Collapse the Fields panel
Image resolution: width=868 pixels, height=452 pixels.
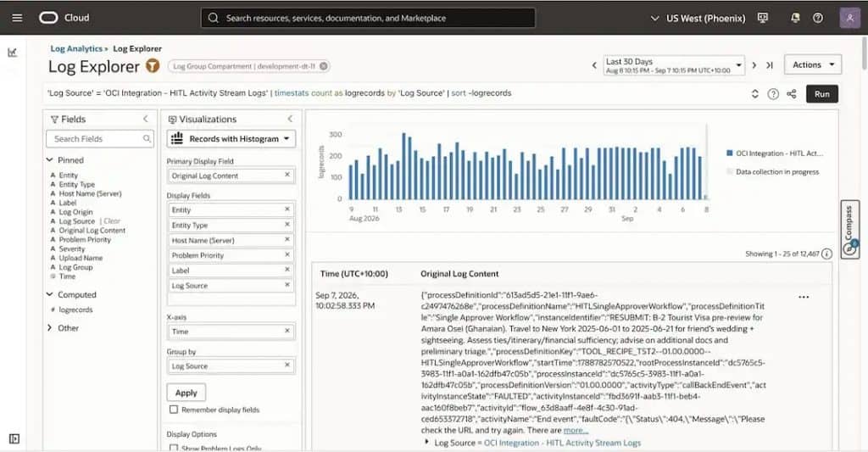[146, 119]
